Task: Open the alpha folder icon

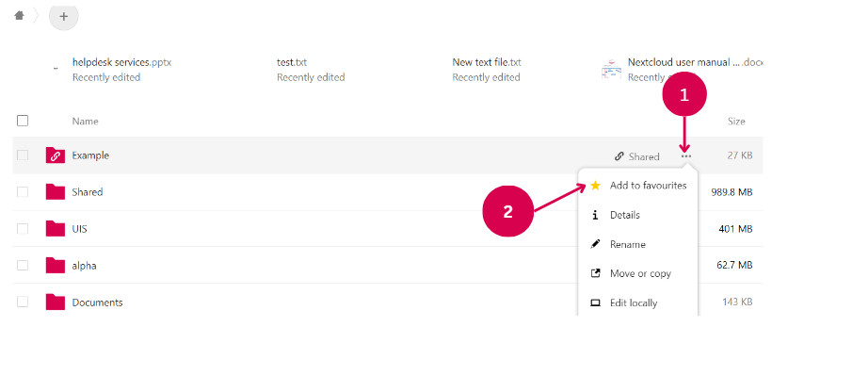Action: coord(56,266)
